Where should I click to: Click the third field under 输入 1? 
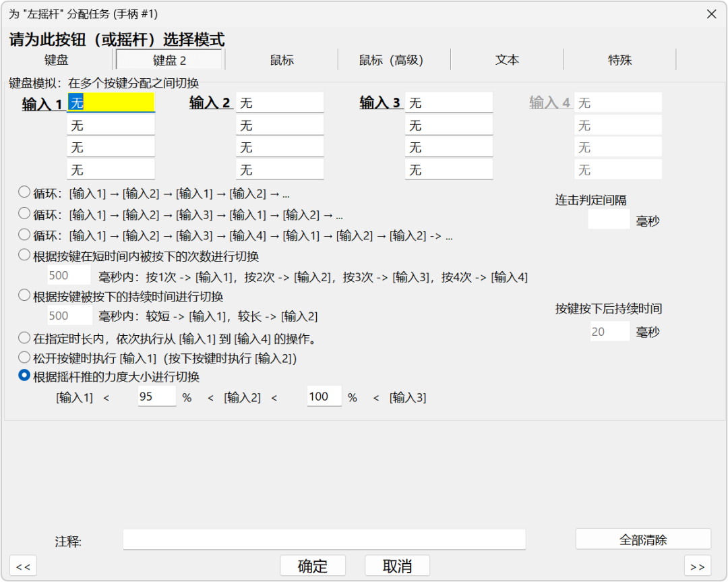pos(111,148)
